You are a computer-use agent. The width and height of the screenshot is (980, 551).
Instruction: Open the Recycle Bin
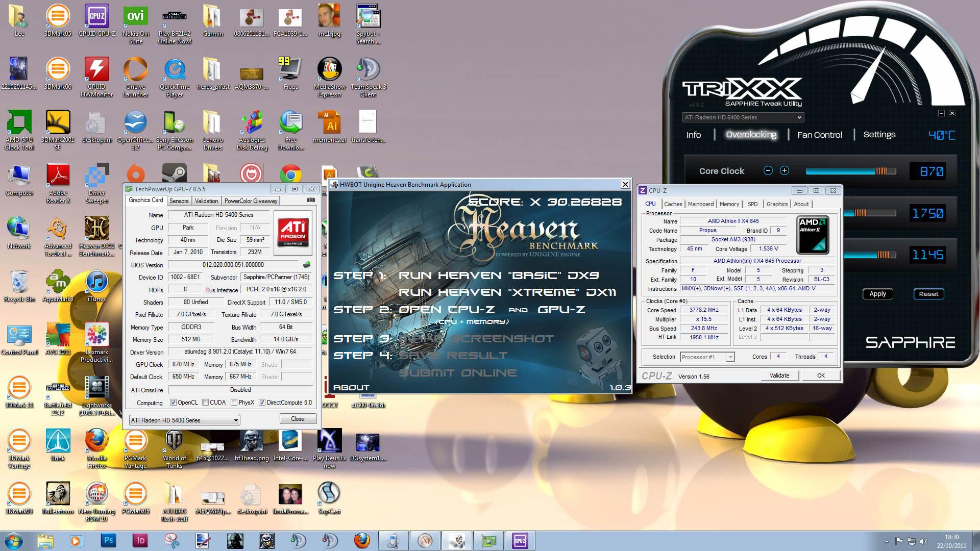click(x=19, y=285)
